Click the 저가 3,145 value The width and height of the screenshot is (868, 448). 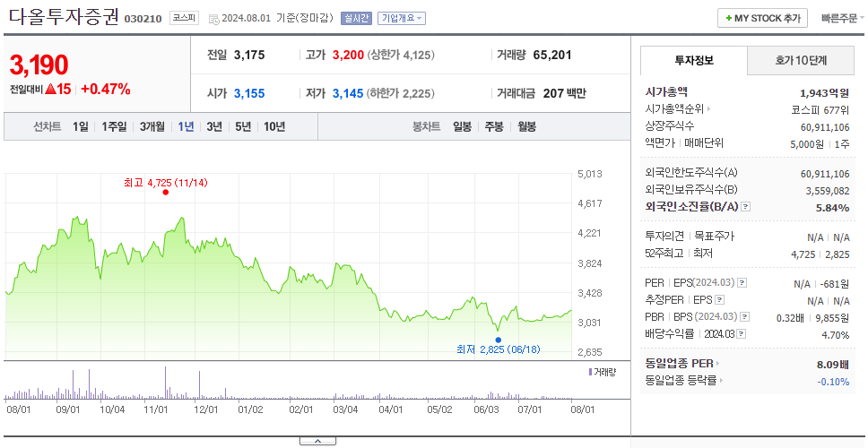coord(348,93)
